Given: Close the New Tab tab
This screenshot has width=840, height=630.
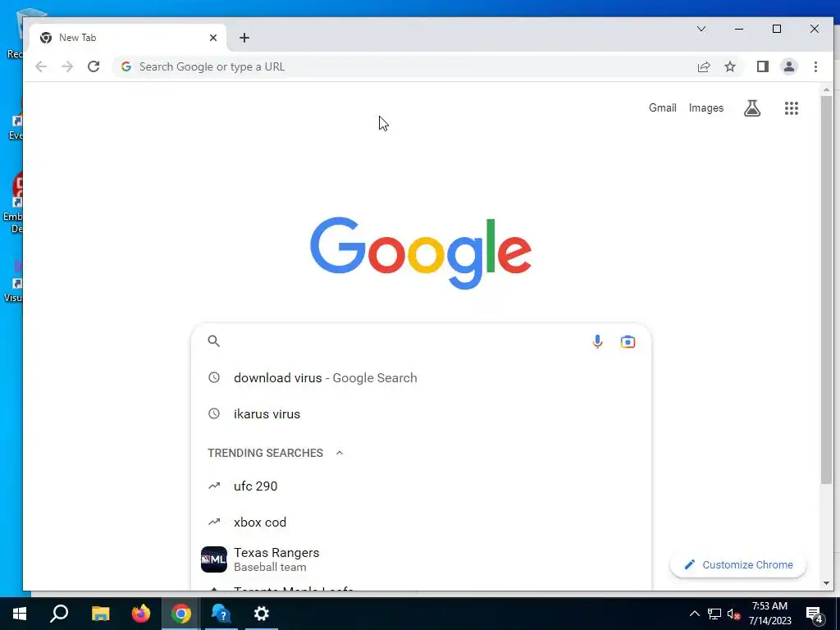Looking at the screenshot, I should (x=213, y=38).
